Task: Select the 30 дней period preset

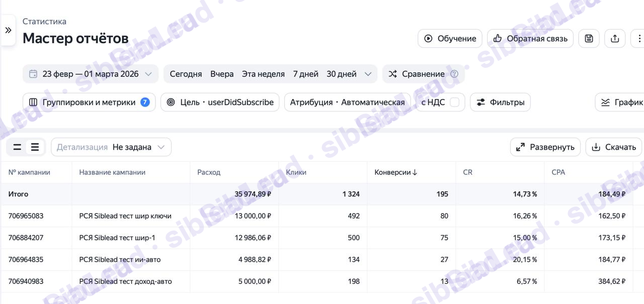Action: pyautogui.click(x=342, y=74)
